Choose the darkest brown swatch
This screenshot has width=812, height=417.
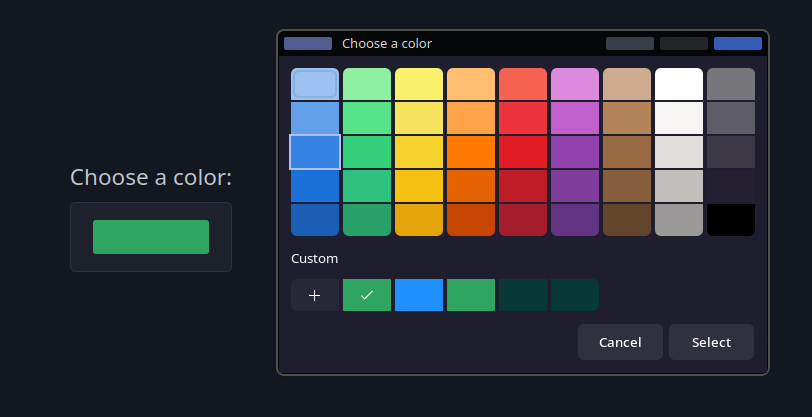pos(627,220)
